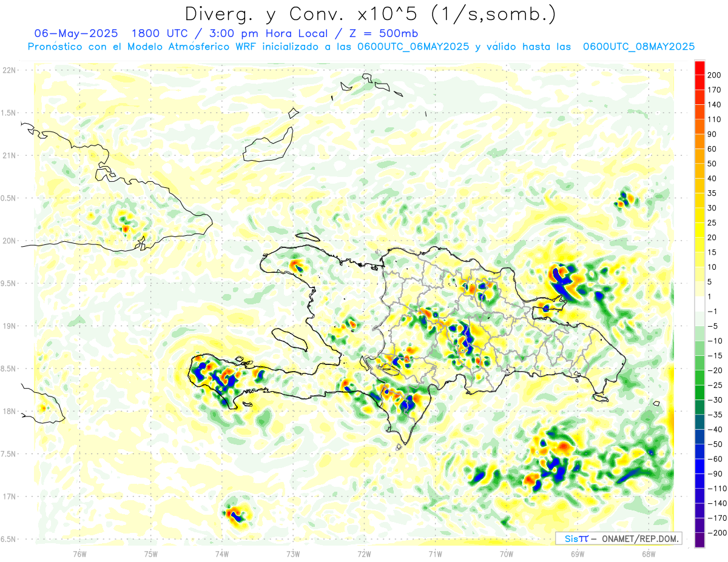
Task: Click the '71W' longitude label
Action: [x=435, y=553]
